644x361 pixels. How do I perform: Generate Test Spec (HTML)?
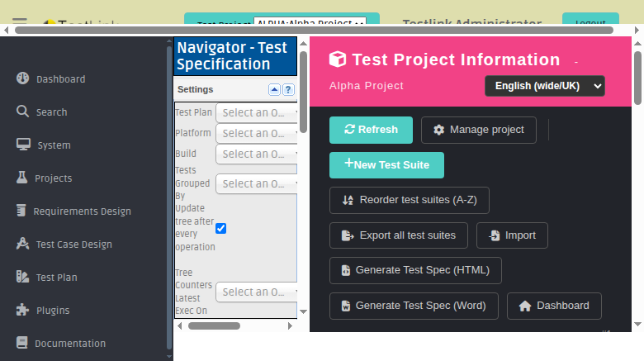tap(415, 271)
